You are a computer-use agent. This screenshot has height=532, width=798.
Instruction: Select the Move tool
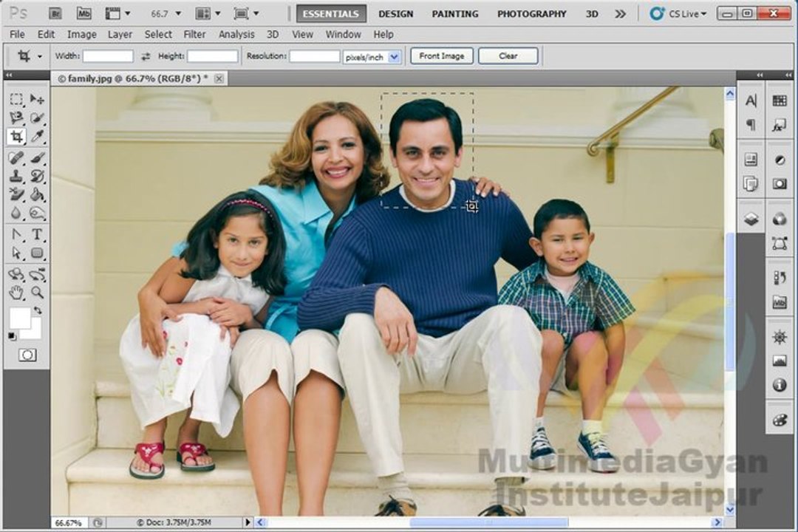click(x=37, y=99)
